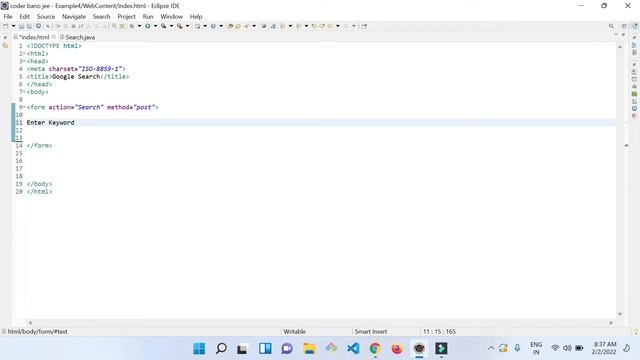Click the ENG IN language indicator

tap(536, 348)
